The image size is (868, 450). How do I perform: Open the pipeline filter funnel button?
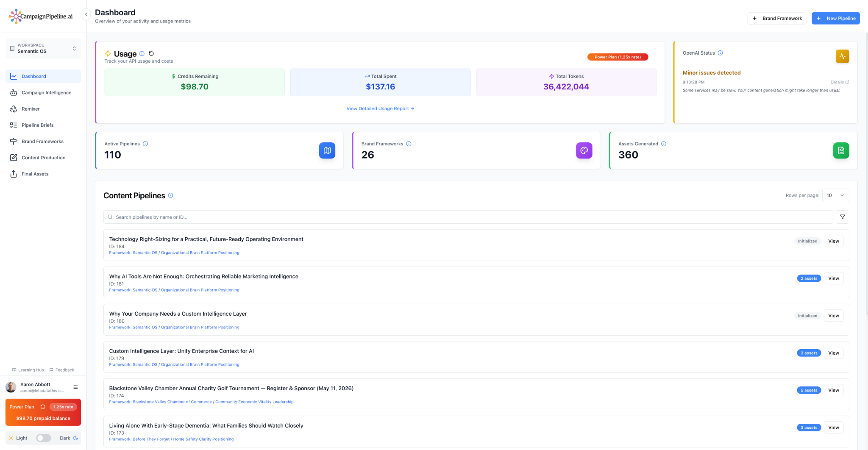click(843, 217)
